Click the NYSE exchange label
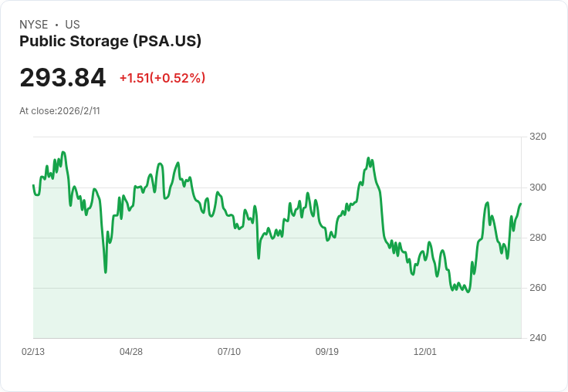 (x=34, y=25)
